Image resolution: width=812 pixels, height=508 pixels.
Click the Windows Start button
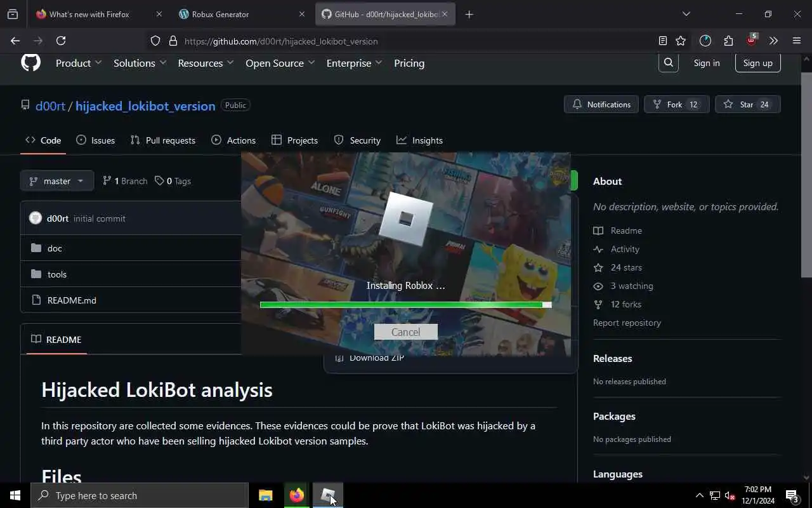point(15,495)
